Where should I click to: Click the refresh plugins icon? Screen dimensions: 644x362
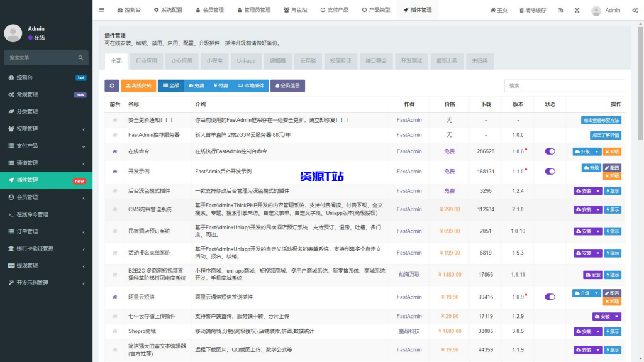tap(111, 85)
